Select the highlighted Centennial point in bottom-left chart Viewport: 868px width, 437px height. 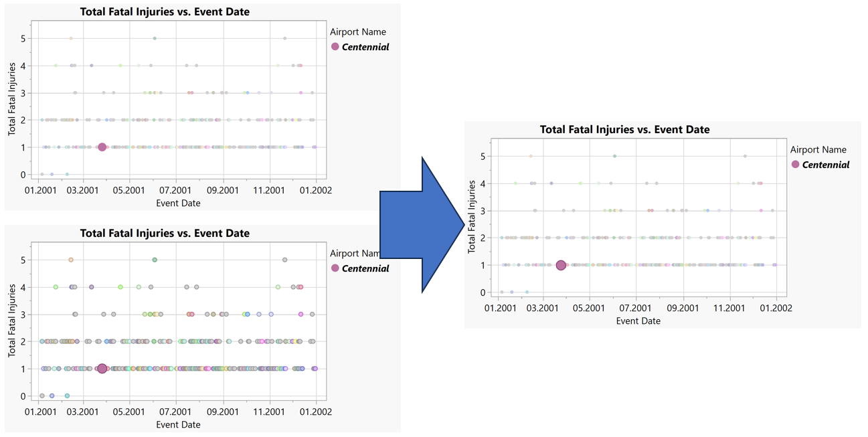[102, 367]
